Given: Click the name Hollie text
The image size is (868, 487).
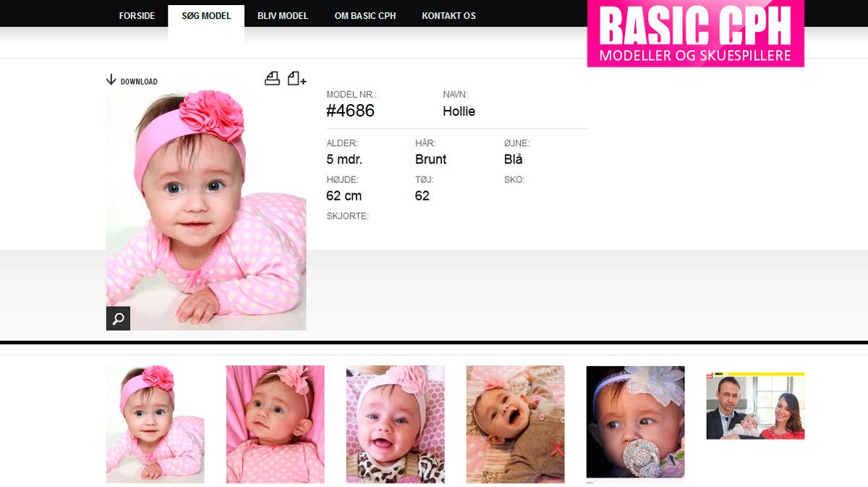Looking at the screenshot, I should pos(459,111).
